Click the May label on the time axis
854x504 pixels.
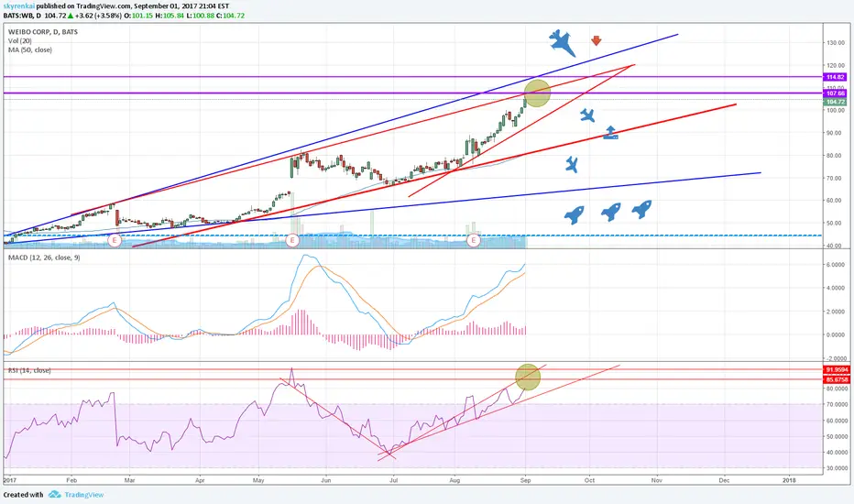[x=258, y=480]
